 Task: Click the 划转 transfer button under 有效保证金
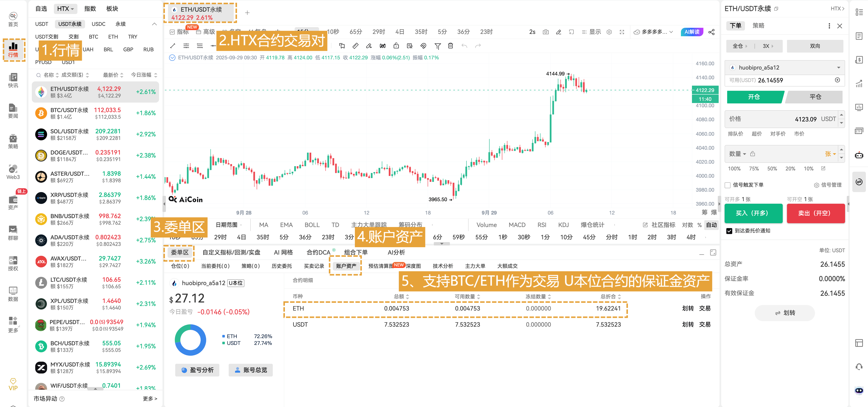point(785,313)
